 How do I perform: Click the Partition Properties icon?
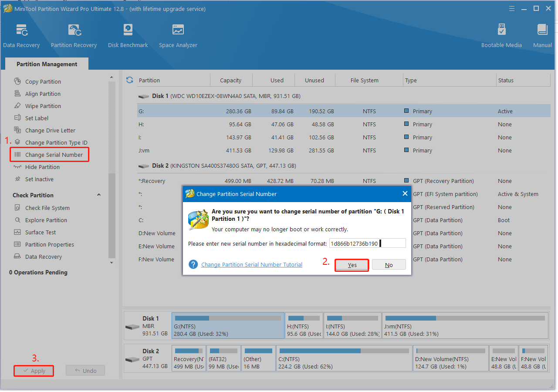[x=17, y=244]
